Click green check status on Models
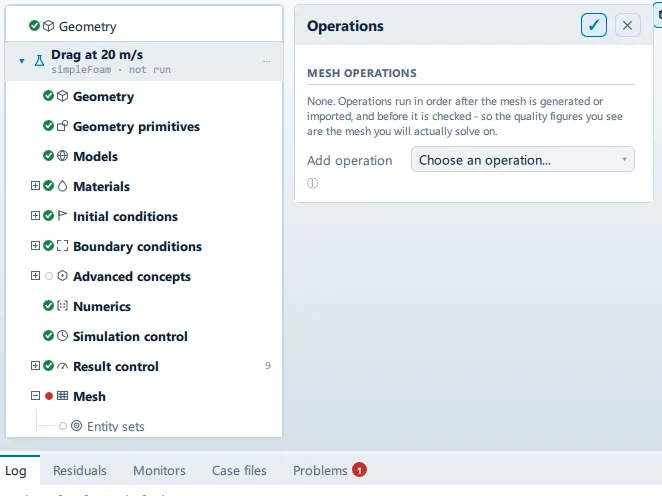This screenshot has width=662, height=496. pyautogui.click(x=49, y=156)
